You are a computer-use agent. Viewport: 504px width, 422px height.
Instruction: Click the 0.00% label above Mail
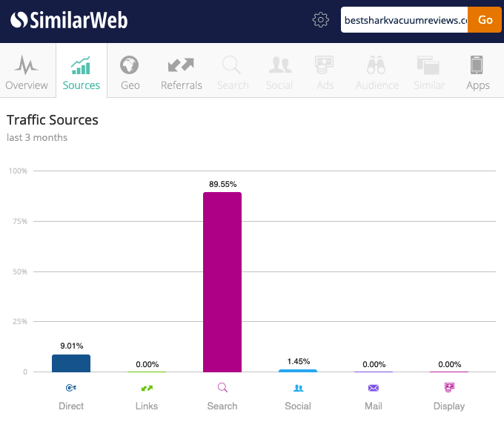tap(374, 364)
